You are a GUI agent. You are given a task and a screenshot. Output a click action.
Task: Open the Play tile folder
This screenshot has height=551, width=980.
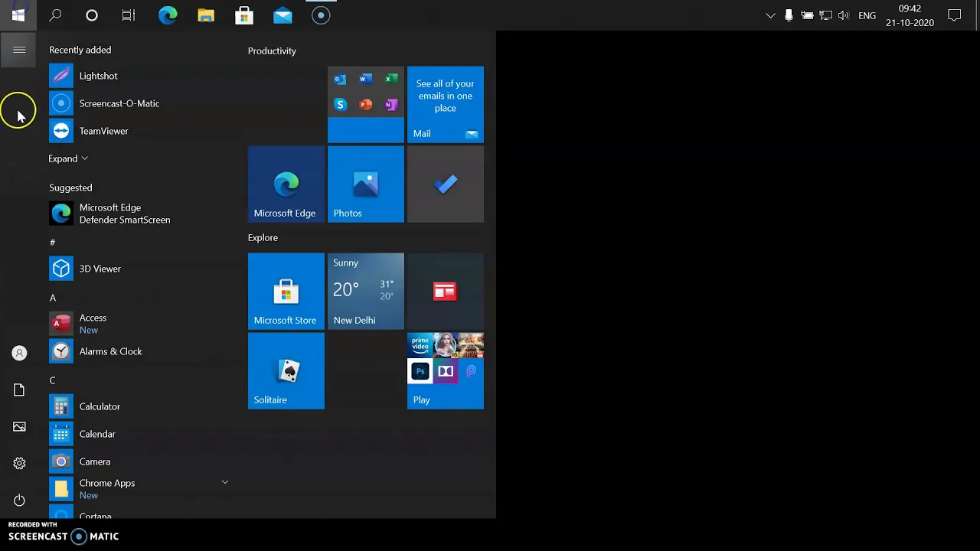[446, 371]
